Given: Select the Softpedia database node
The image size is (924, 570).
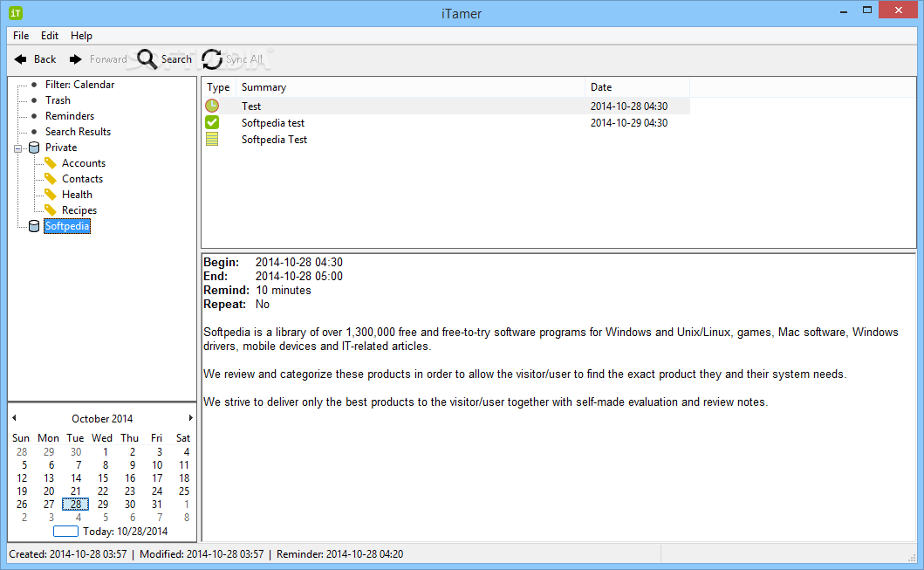Looking at the screenshot, I should (x=67, y=226).
